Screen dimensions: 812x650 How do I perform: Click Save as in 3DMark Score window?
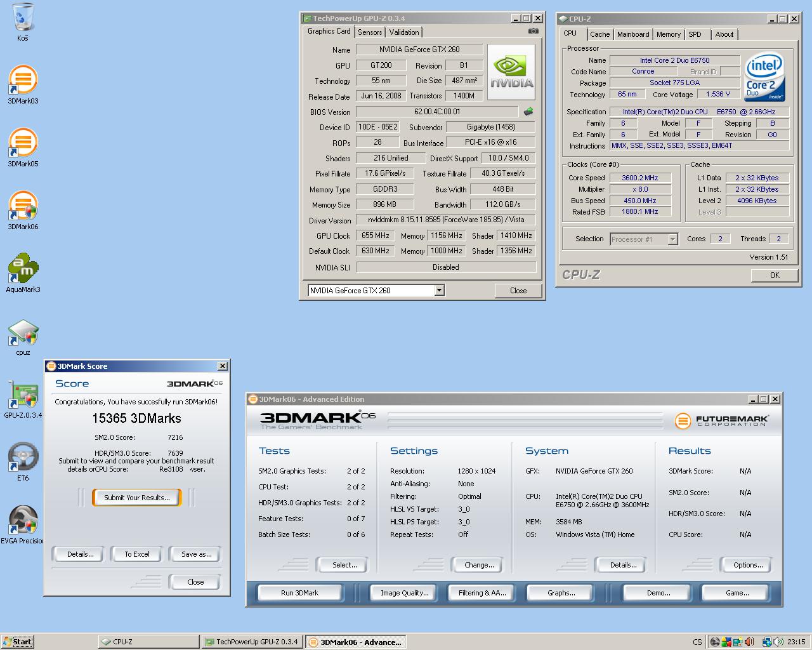click(x=196, y=554)
